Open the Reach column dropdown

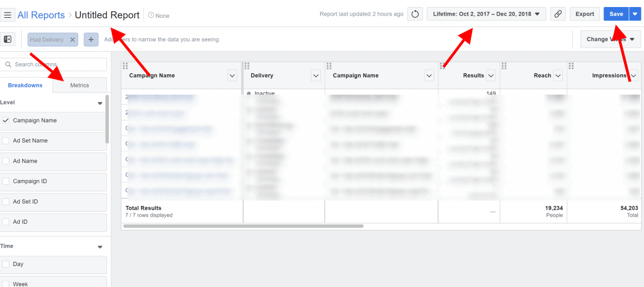coord(558,76)
